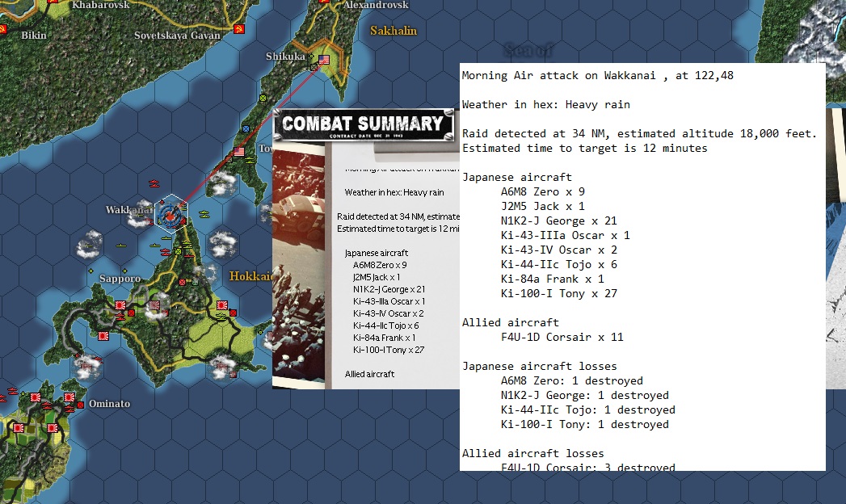Click 'Allied aircraft' heading in Combat Summary window
The width and height of the screenshot is (846, 504).
[x=369, y=374]
